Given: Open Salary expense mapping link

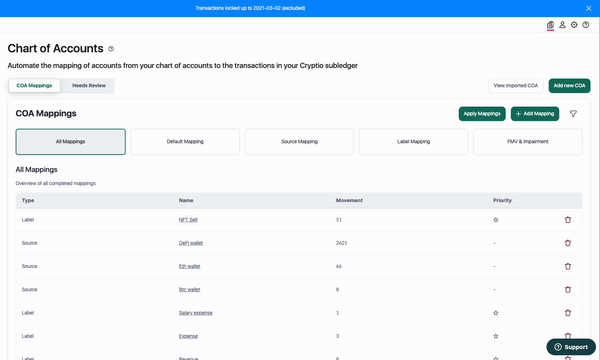Looking at the screenshot, I should point(195,313).
